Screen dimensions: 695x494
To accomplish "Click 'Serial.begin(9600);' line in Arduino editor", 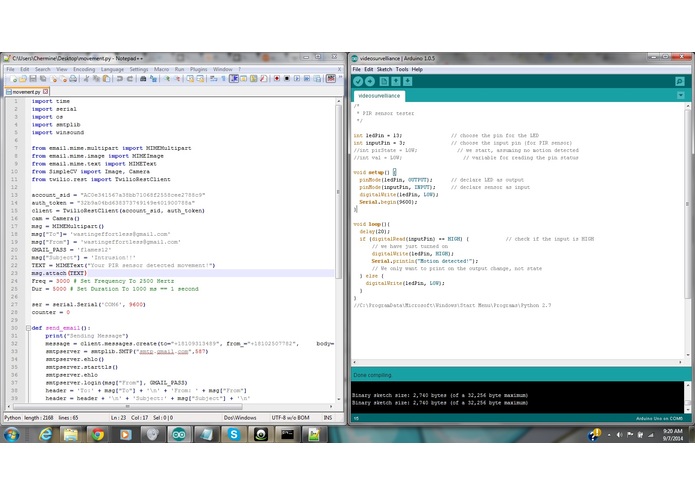I will click(388, 202).
